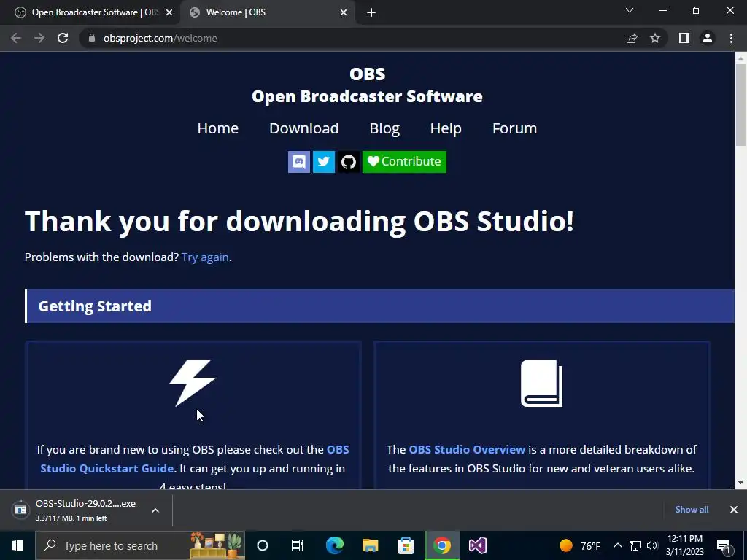
Task: Open the Forum nav item
Action: coord(514,128)
